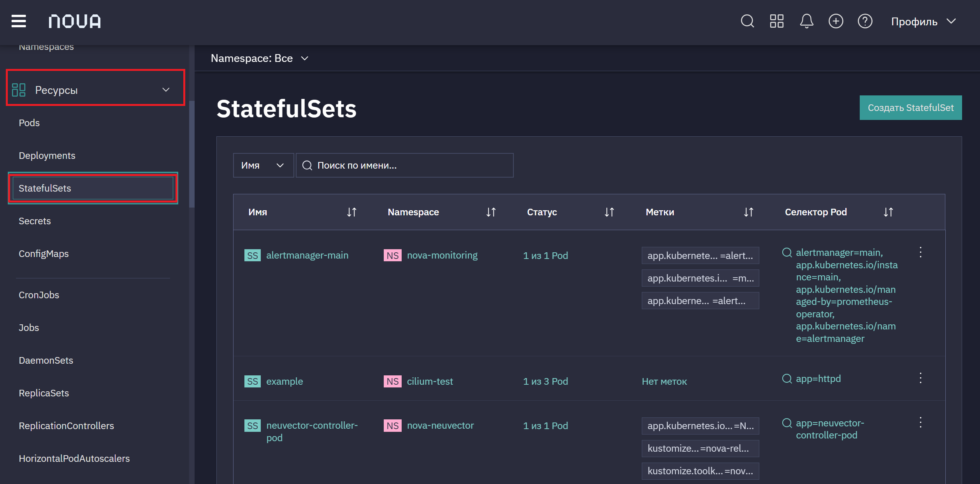Sort the table by Имя column

pyautogui.click(x=351, y=212)
